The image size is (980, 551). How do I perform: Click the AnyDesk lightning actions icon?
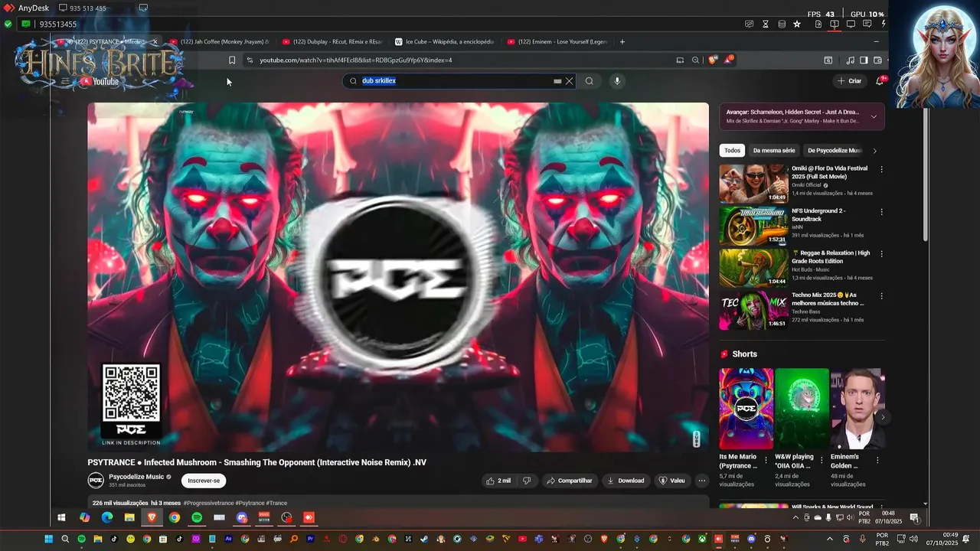[x=884, y=24]
